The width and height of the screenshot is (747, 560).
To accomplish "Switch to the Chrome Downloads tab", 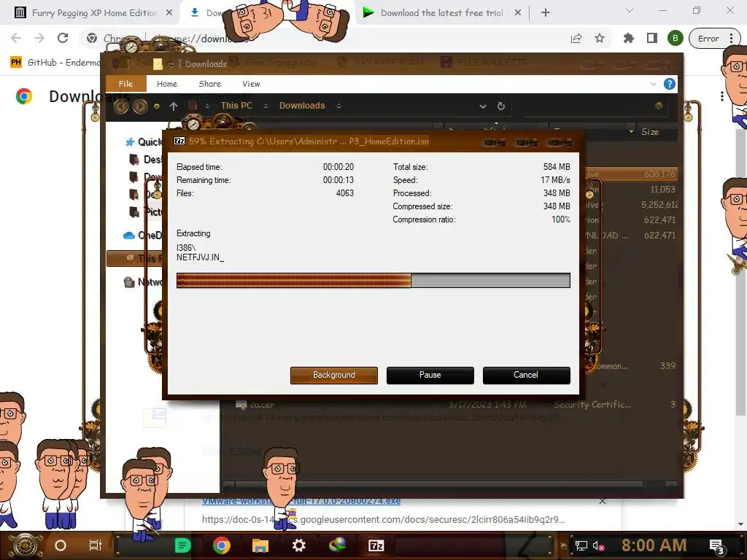I will [206, 13].
